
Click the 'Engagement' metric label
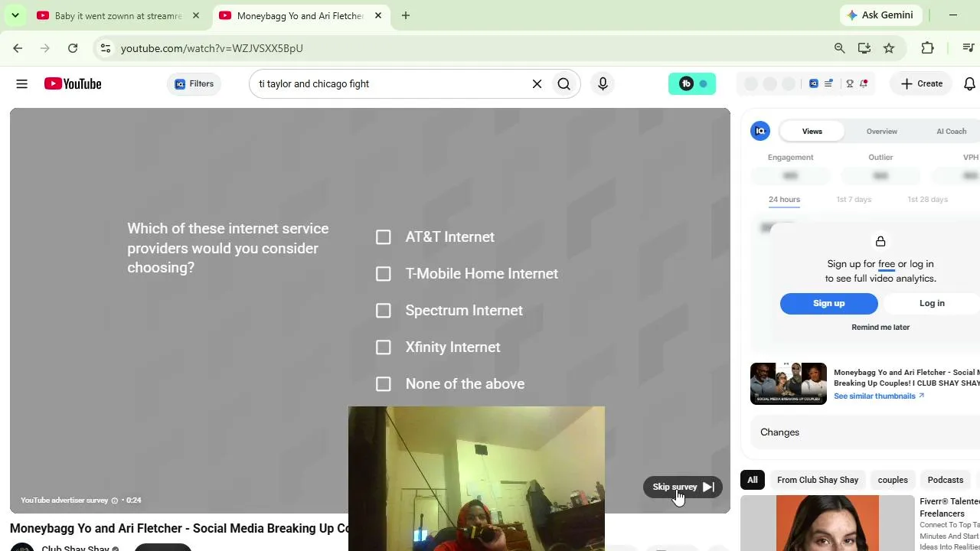[790, 158]
